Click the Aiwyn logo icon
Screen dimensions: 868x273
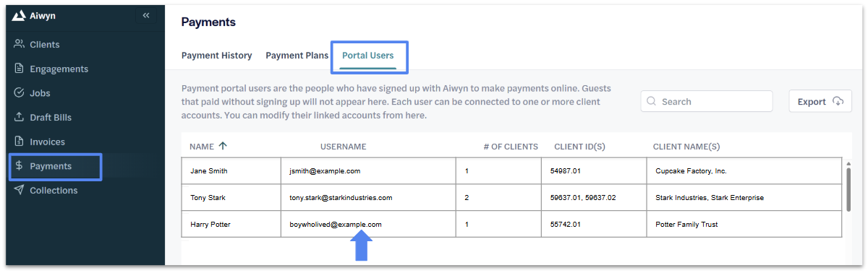19,16
